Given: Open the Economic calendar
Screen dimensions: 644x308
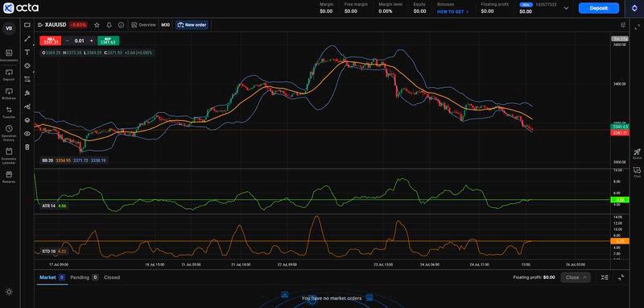Looking at the screenshot, I should coord(9,156).
